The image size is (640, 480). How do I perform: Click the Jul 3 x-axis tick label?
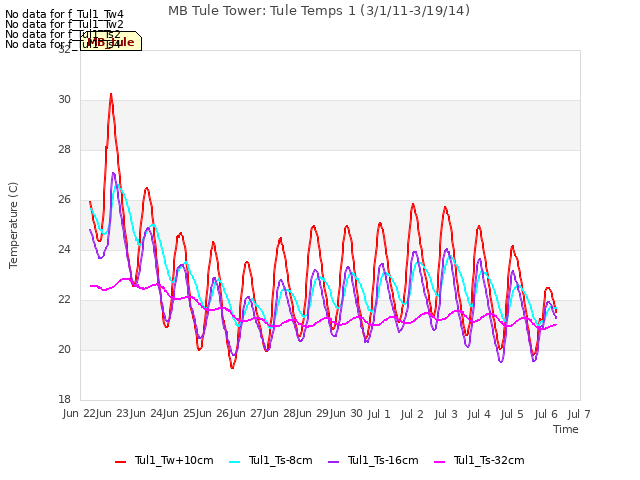coord(446,414)
